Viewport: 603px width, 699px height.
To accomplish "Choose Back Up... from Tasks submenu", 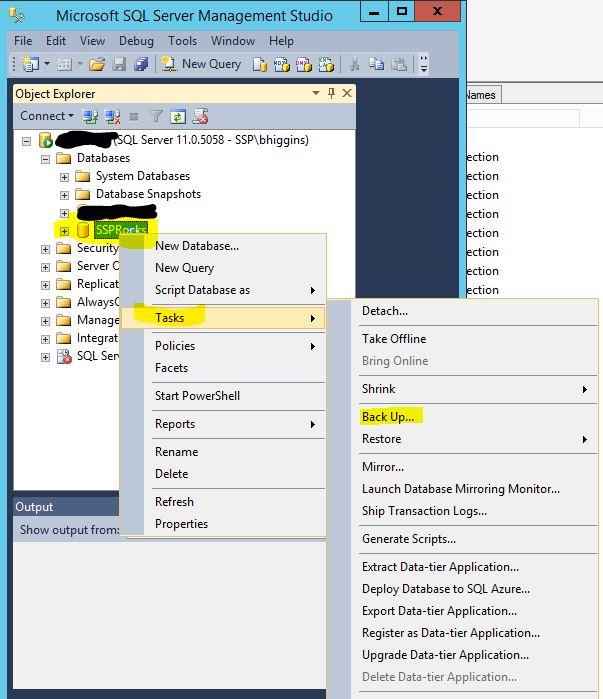I will 388,417.
